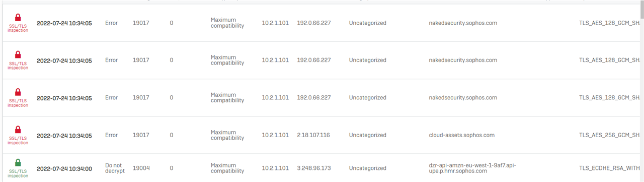Select the red lock icon in the topmost log row
Screen dimensions: 644x182
(x=18, y=17)
